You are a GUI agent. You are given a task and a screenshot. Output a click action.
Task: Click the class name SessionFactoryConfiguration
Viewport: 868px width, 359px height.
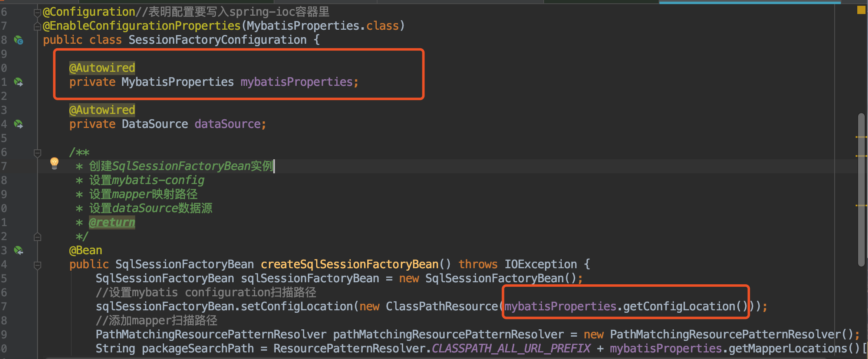[x=218, y=40]
